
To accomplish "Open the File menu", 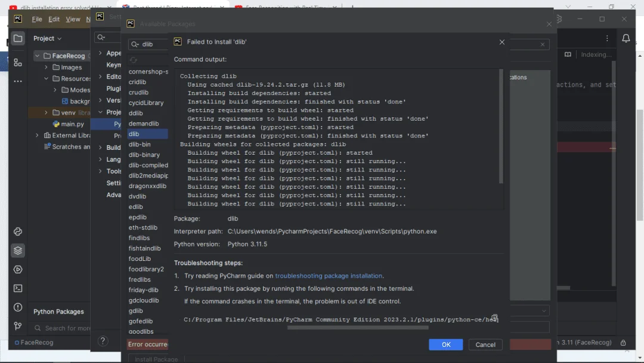I will click(37, 19).
